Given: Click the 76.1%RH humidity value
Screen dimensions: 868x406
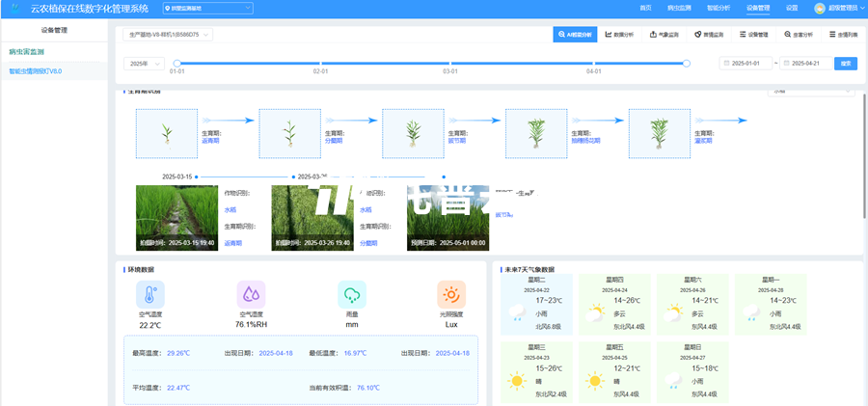Looking at the screenshot, I should coord(251,324).
